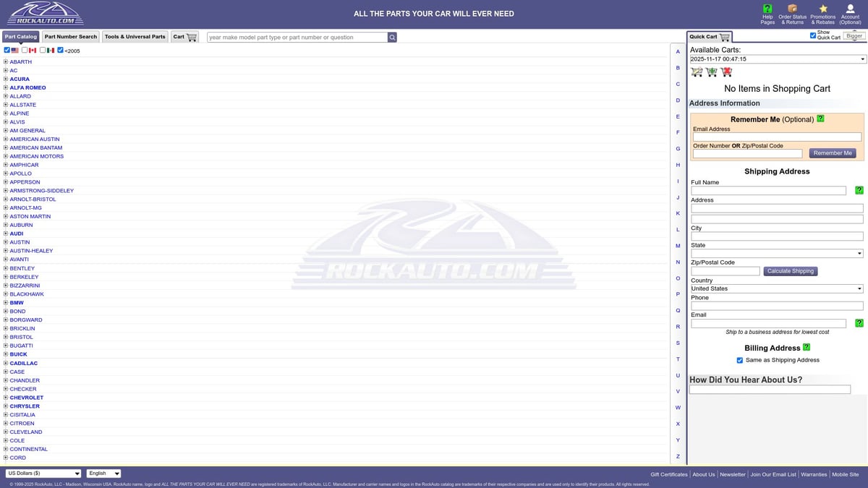Click the green plus new cart icon
This screenshot has width=868, height=488.
(712, 72)
